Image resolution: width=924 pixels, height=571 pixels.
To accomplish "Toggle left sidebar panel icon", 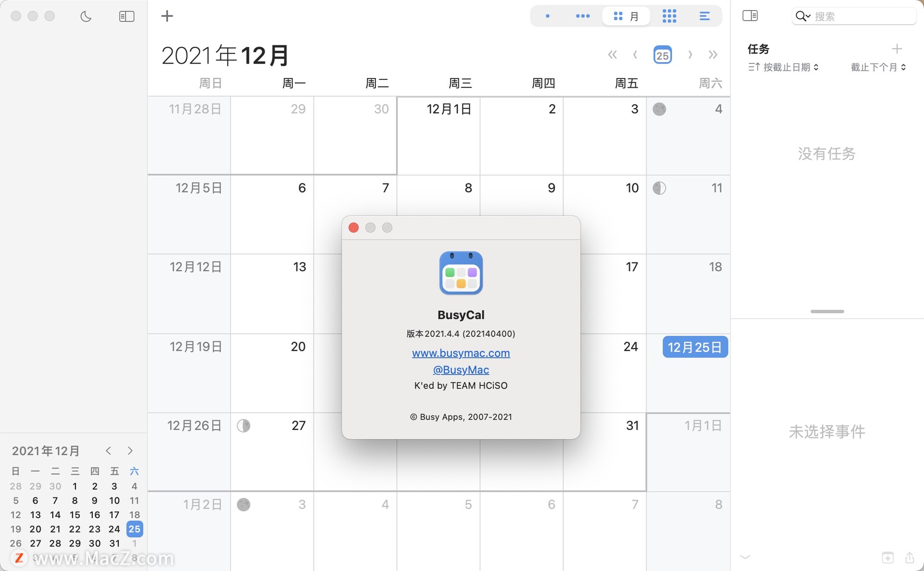I will (127, 16).
